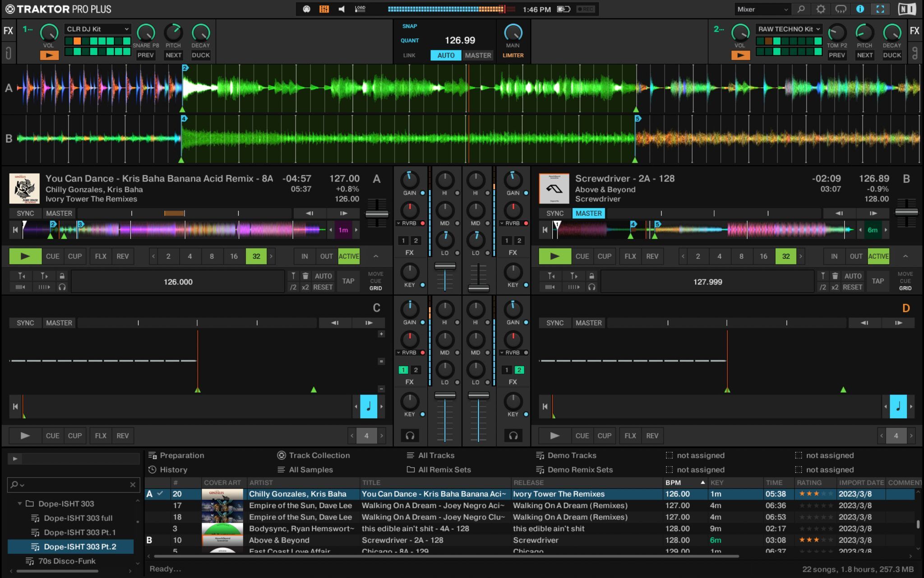Viewport: 924px width, 578px height.
Task: Enable headphone cue on channel C
Action: tap(410, 436)
